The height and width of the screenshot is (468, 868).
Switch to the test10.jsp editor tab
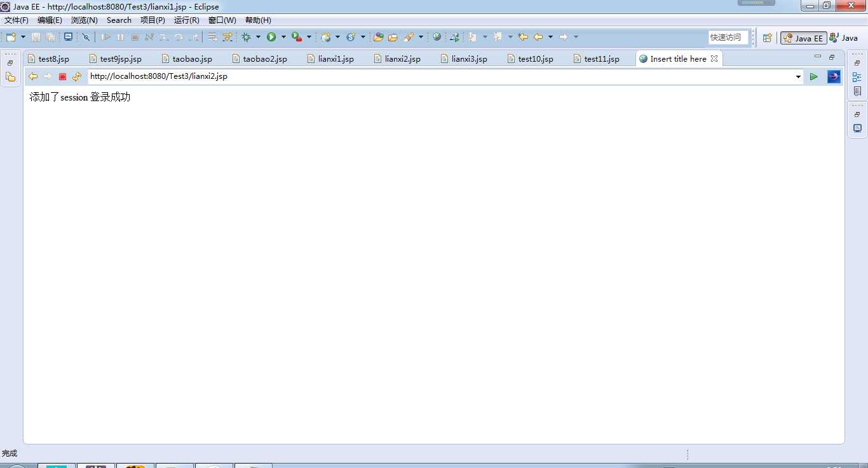click(x=531, y=59)
